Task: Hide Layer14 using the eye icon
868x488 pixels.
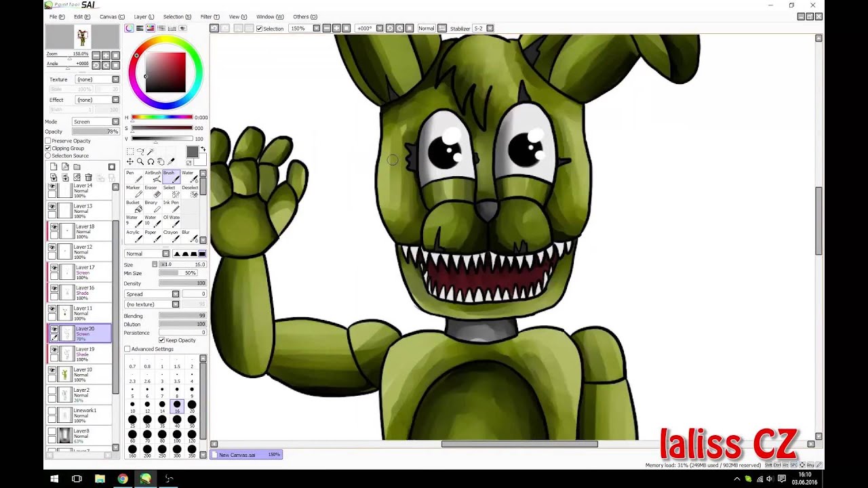Action: coord(54,186)
